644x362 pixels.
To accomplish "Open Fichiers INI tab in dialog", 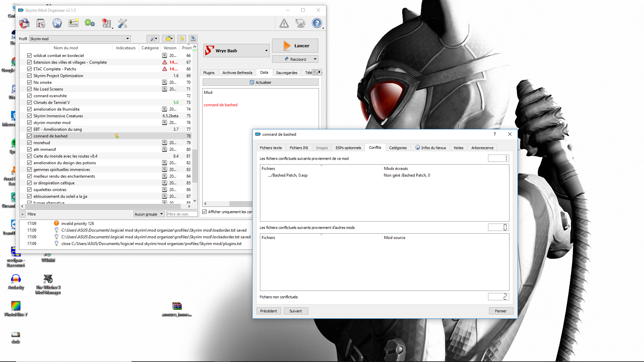I will (299, 148).
